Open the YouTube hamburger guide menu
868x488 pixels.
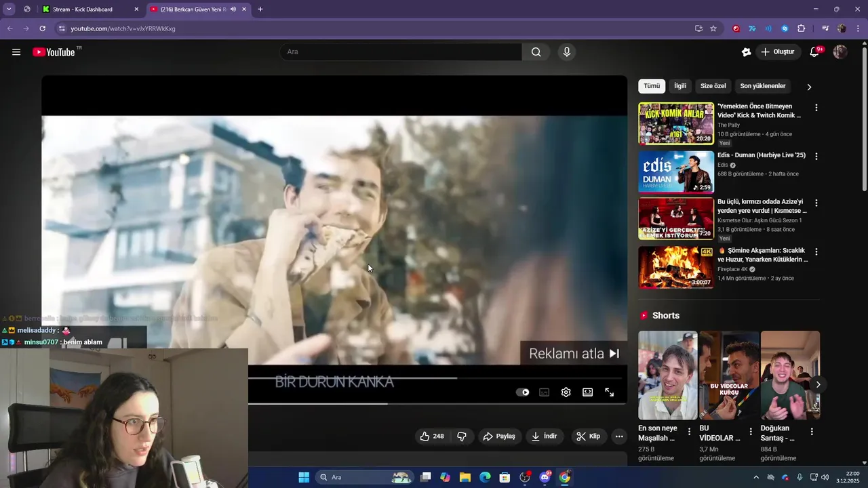pyautogui.click(x=16, y=52)
